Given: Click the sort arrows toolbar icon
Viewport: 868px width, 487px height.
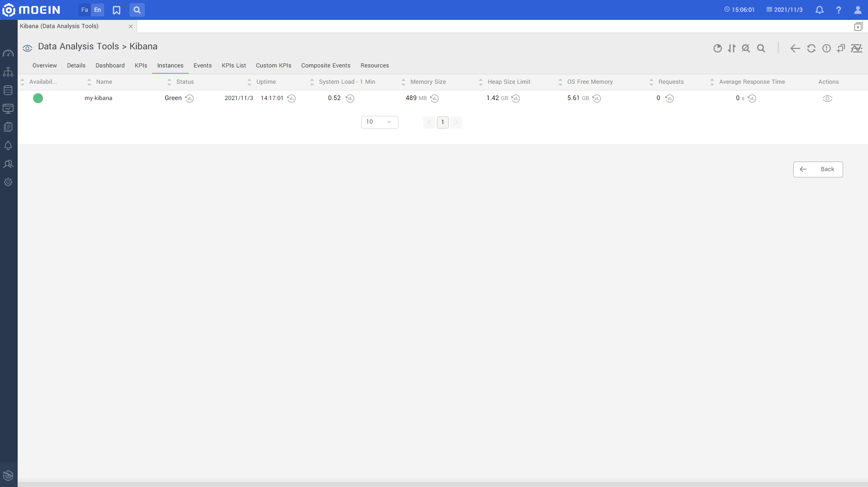Looking at the screenshot, I should (x=732, y=48).
